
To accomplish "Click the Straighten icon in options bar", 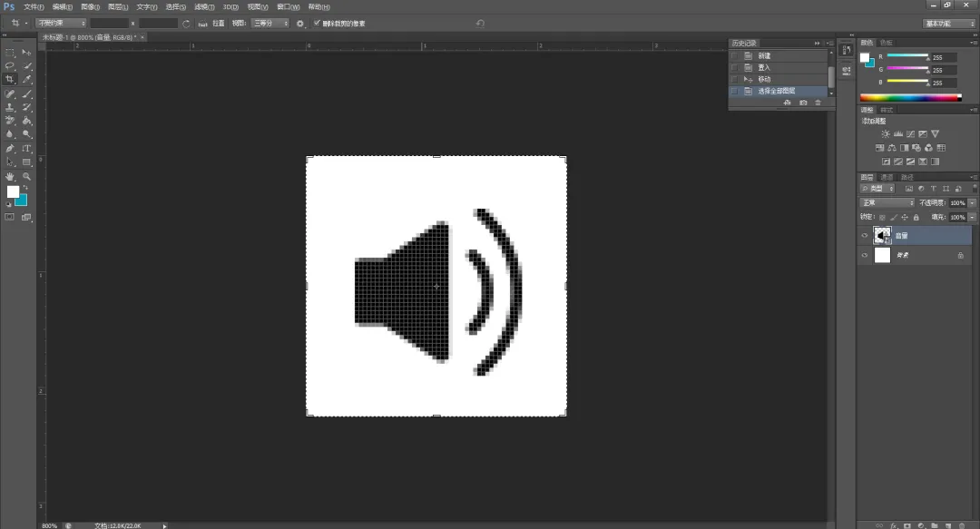I will pyautogui.click(x=202, y=24).
